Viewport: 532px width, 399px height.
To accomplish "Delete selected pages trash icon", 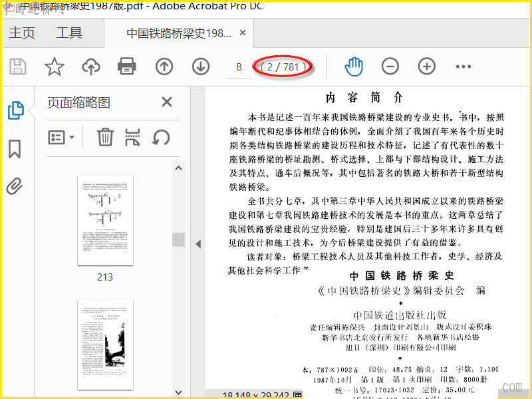I will click(105, 138).
